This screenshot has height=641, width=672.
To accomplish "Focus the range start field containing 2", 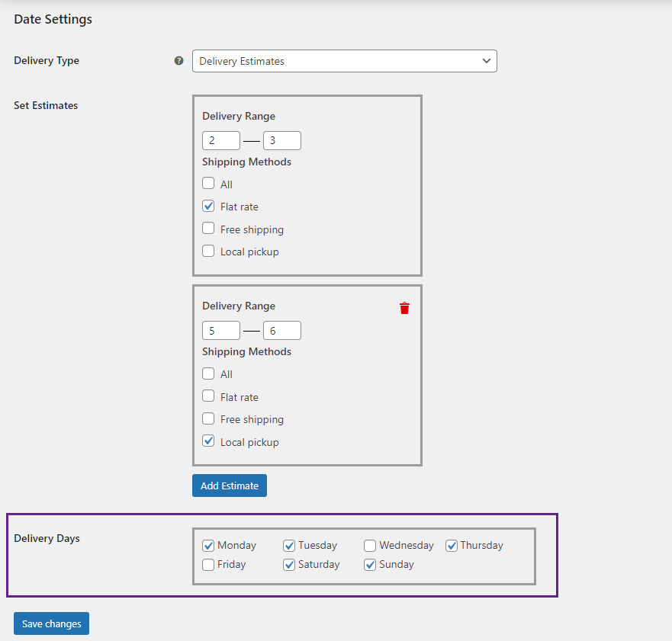I will coord(221,140).
